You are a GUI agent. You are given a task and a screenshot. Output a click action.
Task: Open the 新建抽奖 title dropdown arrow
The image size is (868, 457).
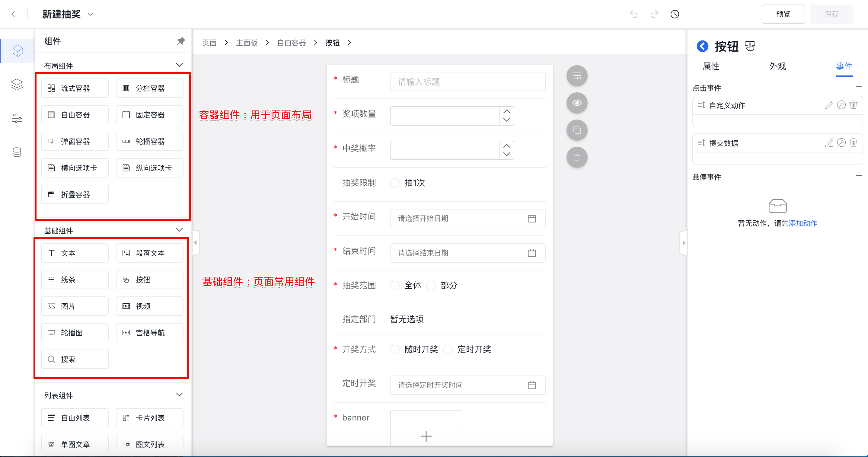[x=90, y=14]
